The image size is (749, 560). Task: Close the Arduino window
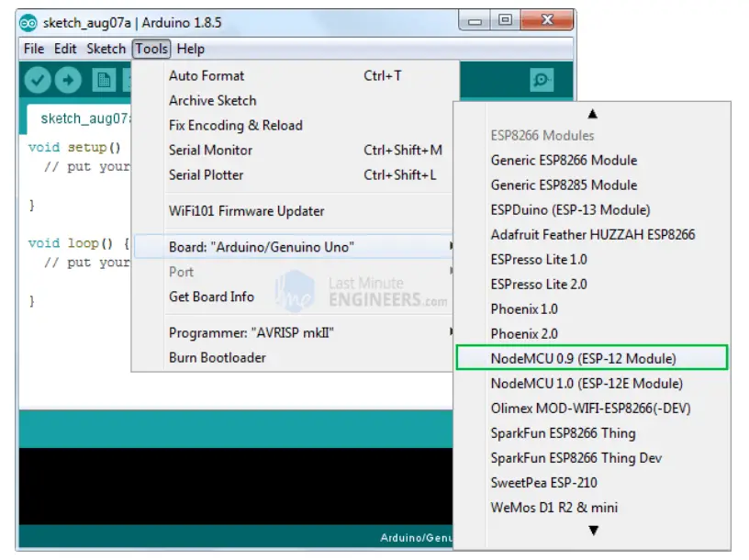[547, 20]
